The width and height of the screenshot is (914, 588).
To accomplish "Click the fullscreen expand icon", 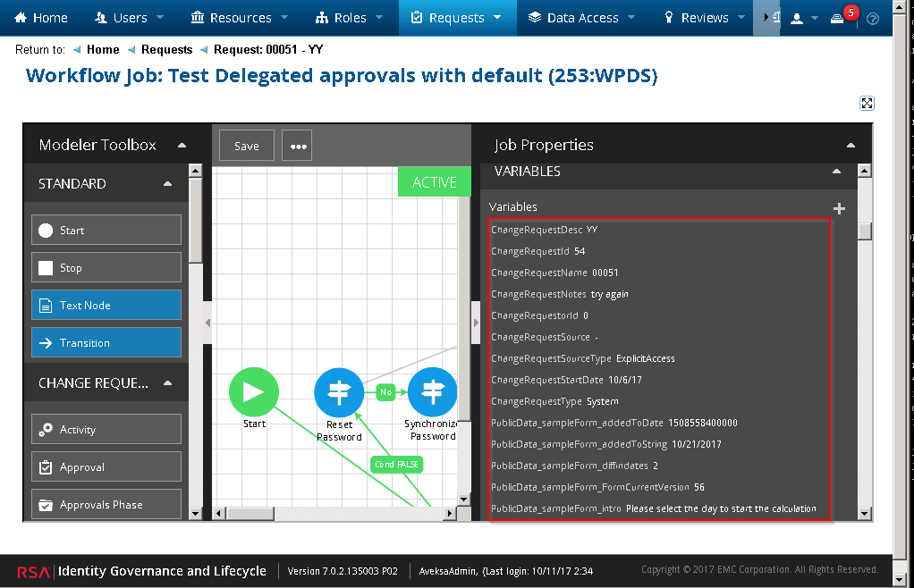I will tap(867, 103).
